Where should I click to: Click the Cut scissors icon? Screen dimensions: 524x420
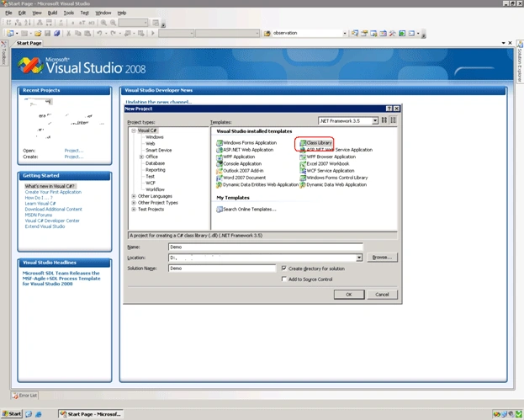[x=68, y=33]
